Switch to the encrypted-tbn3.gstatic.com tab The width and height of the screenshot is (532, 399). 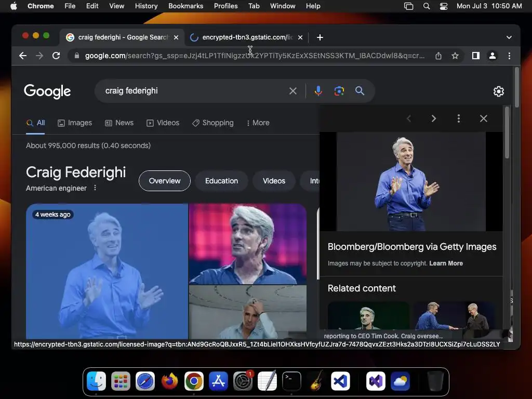click(247, 37)
